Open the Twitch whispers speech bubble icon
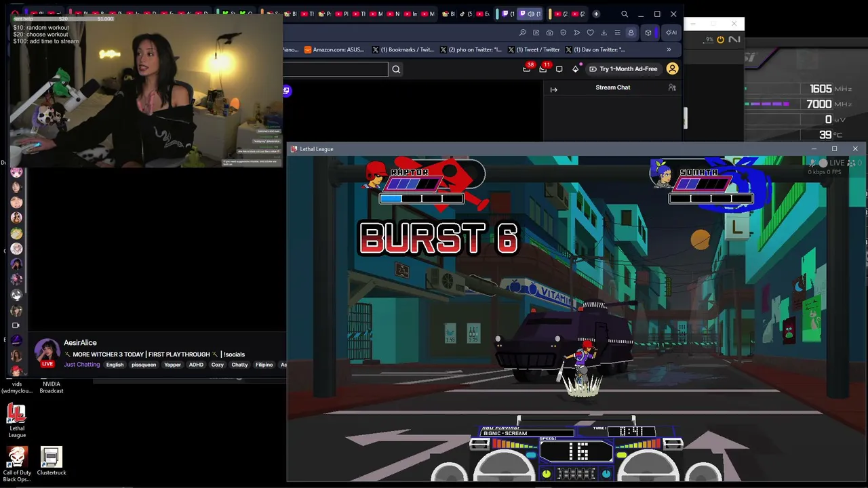 (559, 68)
